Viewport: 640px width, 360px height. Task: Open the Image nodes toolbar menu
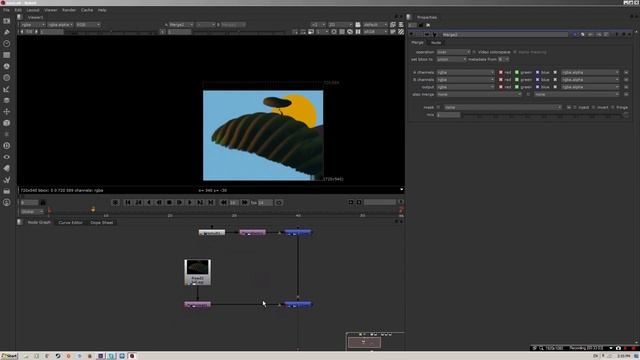[7, 21]
